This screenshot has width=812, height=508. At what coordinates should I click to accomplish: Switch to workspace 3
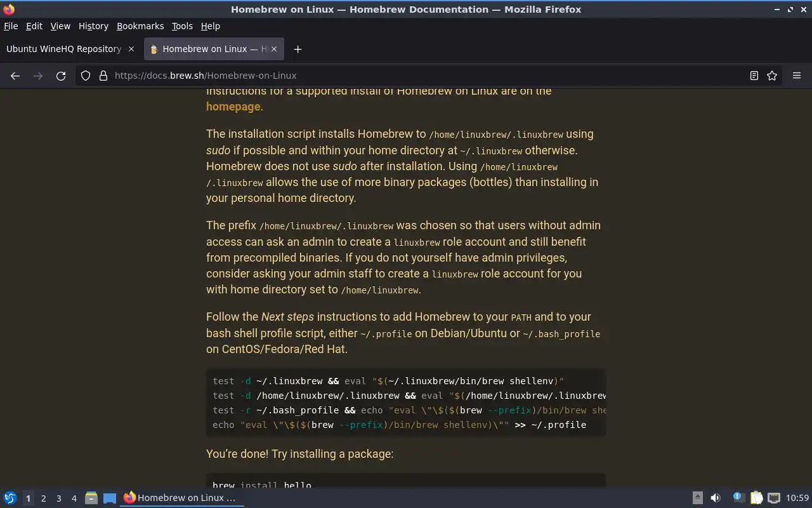(x=58, y=498)
